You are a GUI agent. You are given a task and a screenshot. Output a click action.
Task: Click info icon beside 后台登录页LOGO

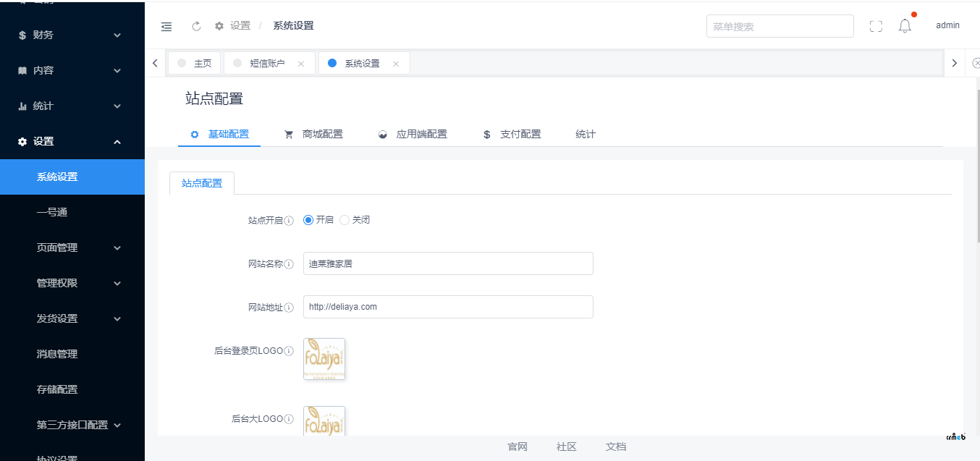click(x=289, y=351)
